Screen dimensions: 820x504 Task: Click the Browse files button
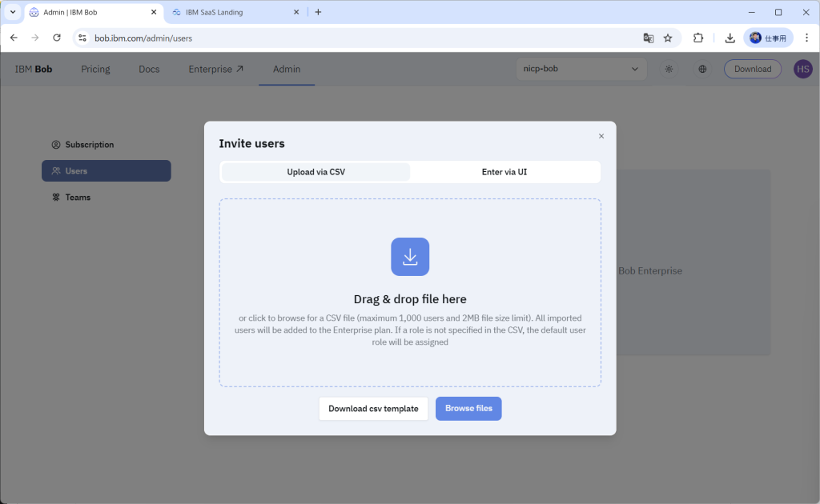pos(468,409)
